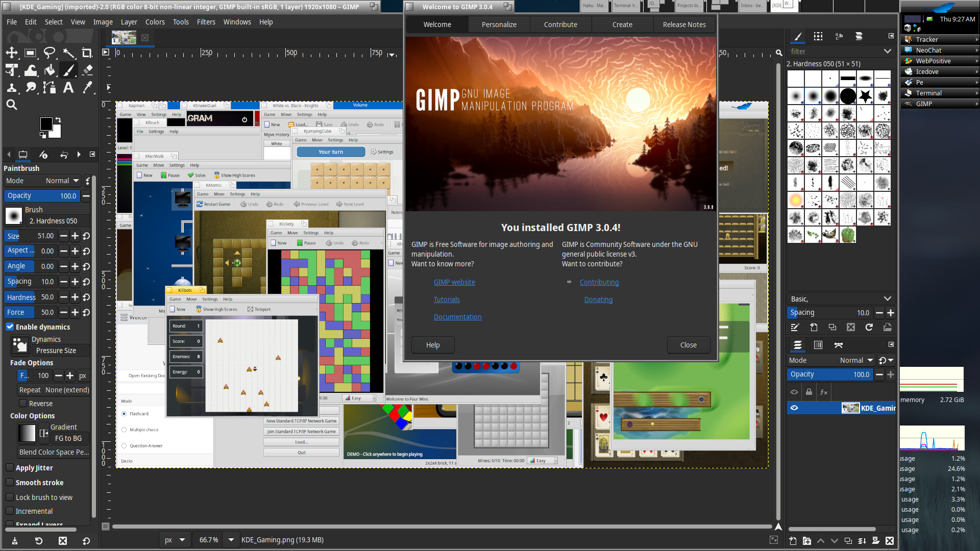Select the Clone stamp tool
The height and width of the screenshot is (551, 980).
coord(12,87)
